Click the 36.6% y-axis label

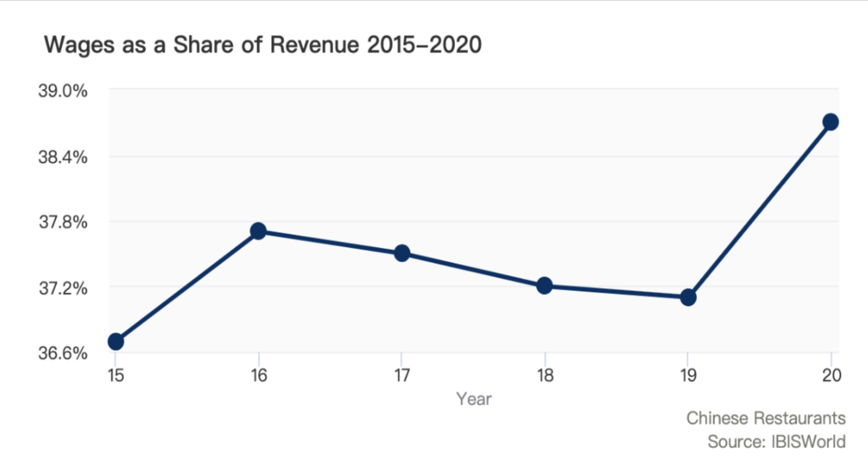(x=63, y=353)
